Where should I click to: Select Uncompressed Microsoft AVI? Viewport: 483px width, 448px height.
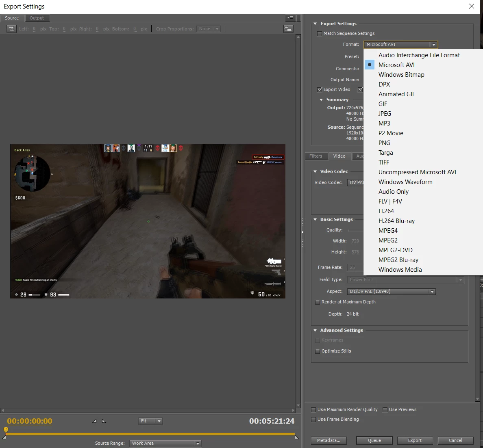pyautogui.click(x=417, y=172)
